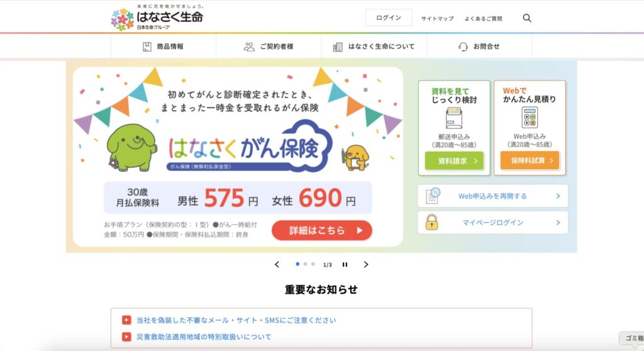Click the はなさく生命 flower logo

tap(123, 19)
